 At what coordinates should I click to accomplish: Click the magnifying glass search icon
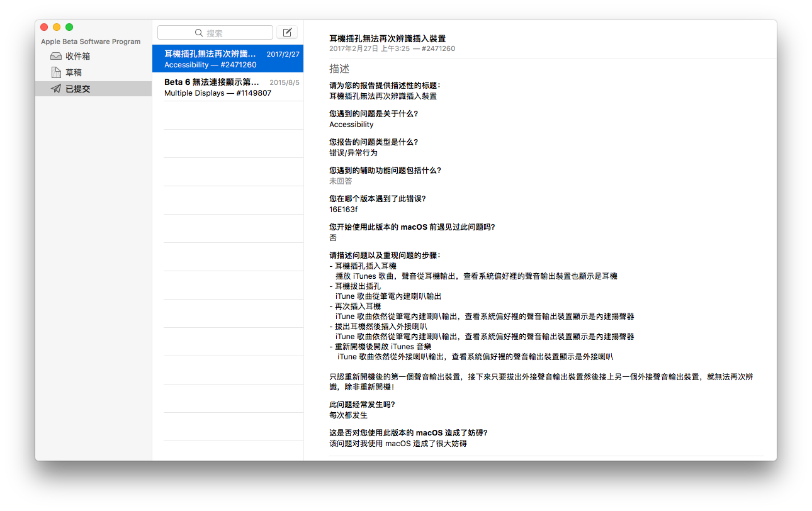(x=199, y=33)
